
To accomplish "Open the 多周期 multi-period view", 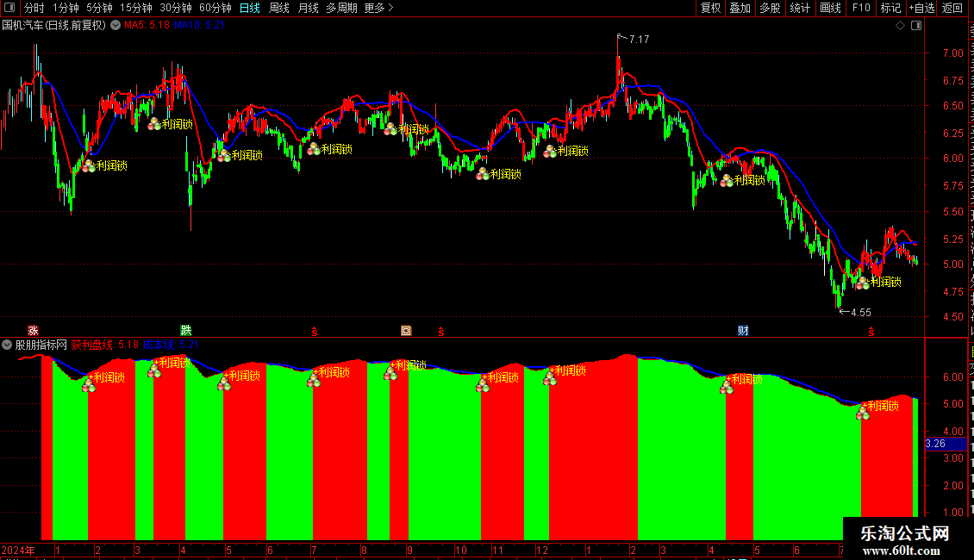I will pos(341,8).
